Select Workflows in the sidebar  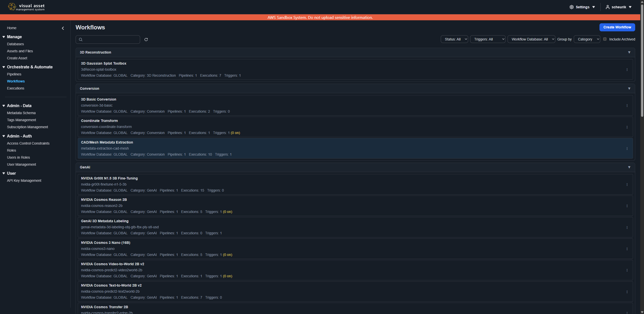coord(16,81)
